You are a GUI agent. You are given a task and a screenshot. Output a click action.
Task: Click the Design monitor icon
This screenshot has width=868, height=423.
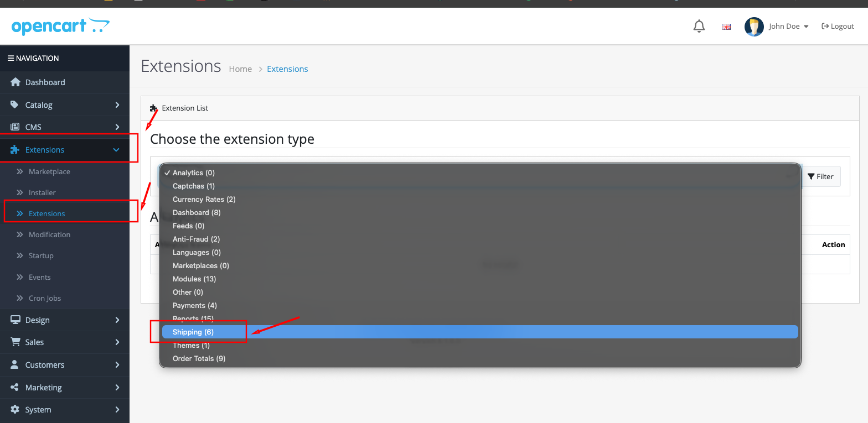[15, 320]
